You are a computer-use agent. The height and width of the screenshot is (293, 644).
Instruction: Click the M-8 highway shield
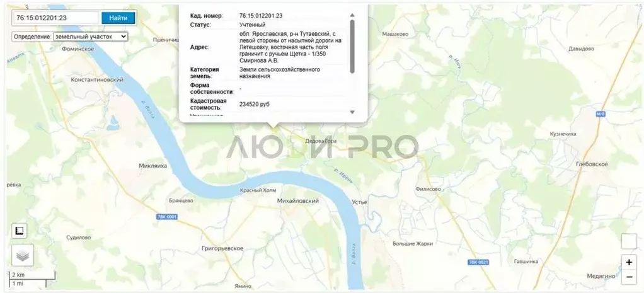(601, 115)
